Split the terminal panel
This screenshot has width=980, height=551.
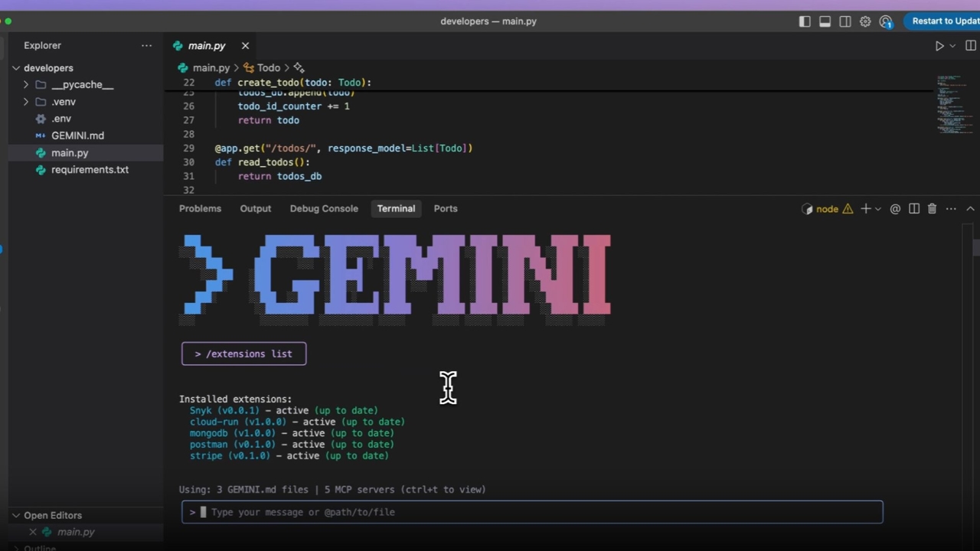(914, 209)
